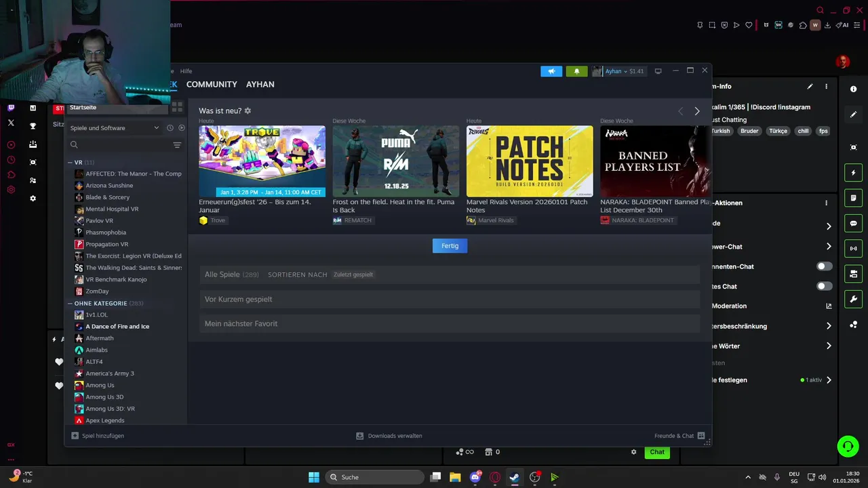The width and height of the screenshot is (868, 488).
Task: Select Apex Legends in library list
Action: tap(105, 420)
